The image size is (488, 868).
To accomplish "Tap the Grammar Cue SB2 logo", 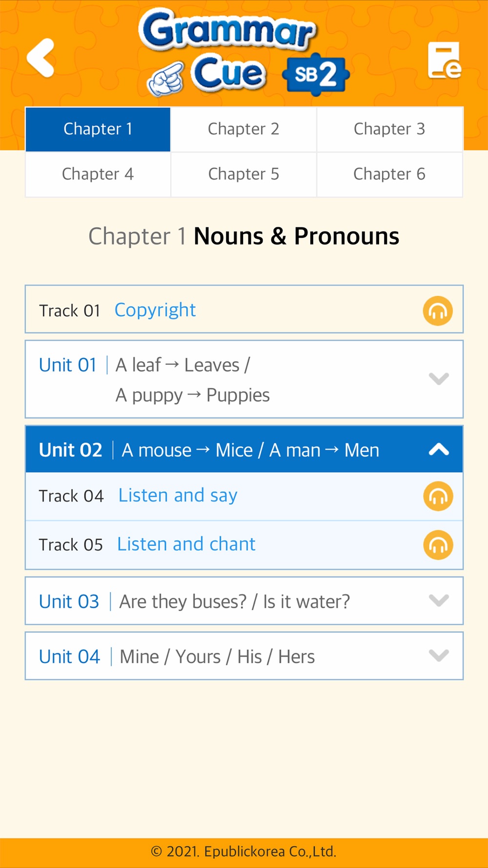I will [x=244, y=51].
